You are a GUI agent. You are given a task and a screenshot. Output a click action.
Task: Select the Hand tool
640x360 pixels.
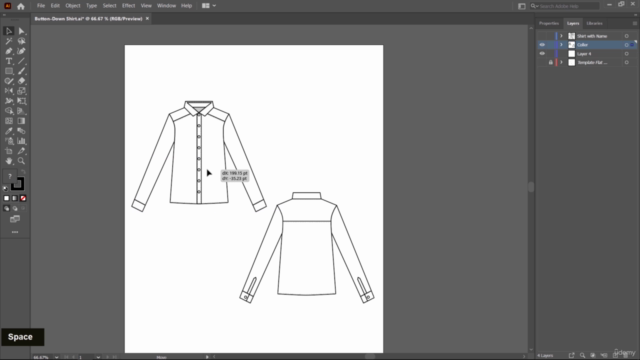pos(9,161)
